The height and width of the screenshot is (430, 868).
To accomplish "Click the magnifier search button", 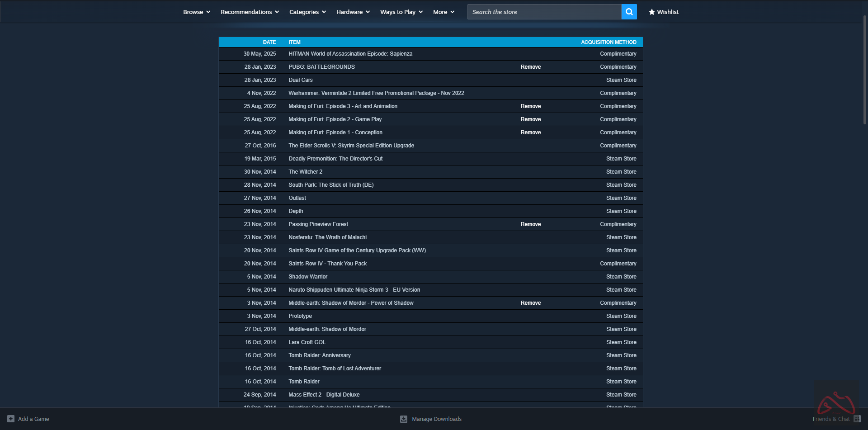I will click(629, 12).
